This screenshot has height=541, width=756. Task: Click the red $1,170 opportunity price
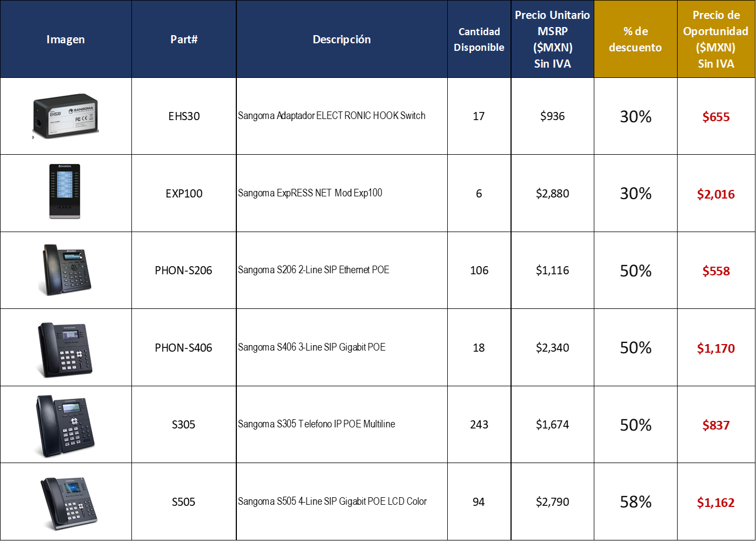[x=716, y=348]
